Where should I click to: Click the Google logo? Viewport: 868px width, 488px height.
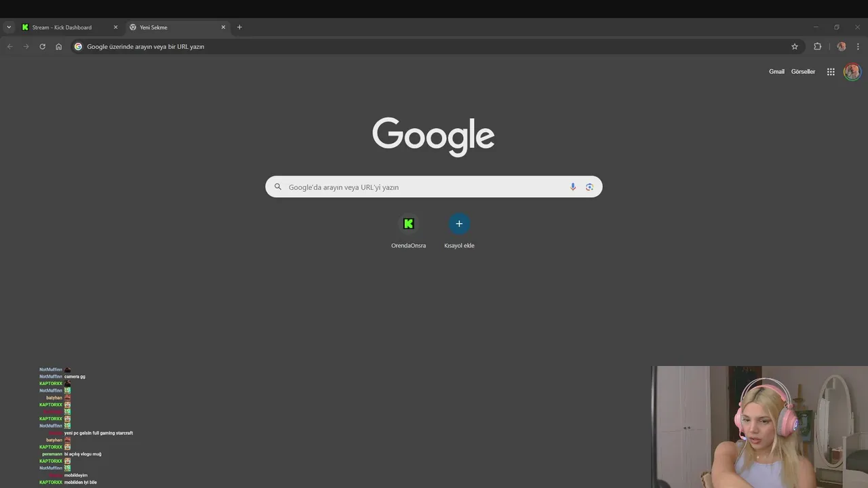433,137
